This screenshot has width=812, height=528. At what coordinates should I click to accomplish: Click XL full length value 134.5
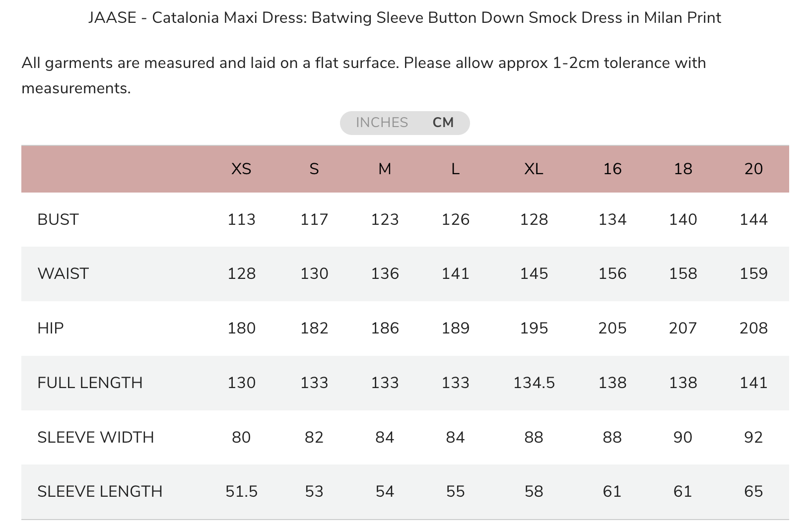(534, 383)
